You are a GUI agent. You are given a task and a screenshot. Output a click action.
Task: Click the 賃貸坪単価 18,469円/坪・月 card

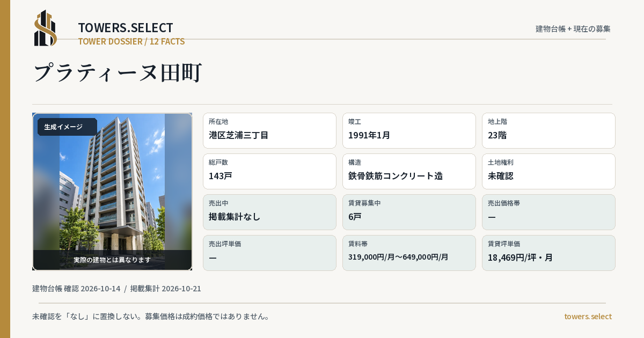pos(548,253)
